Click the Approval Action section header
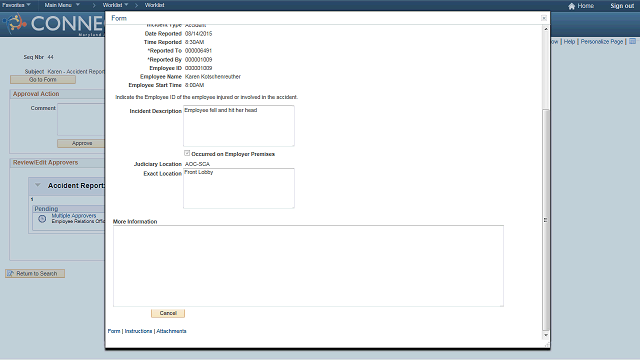The image size is (640, 360). pos(36,94)
